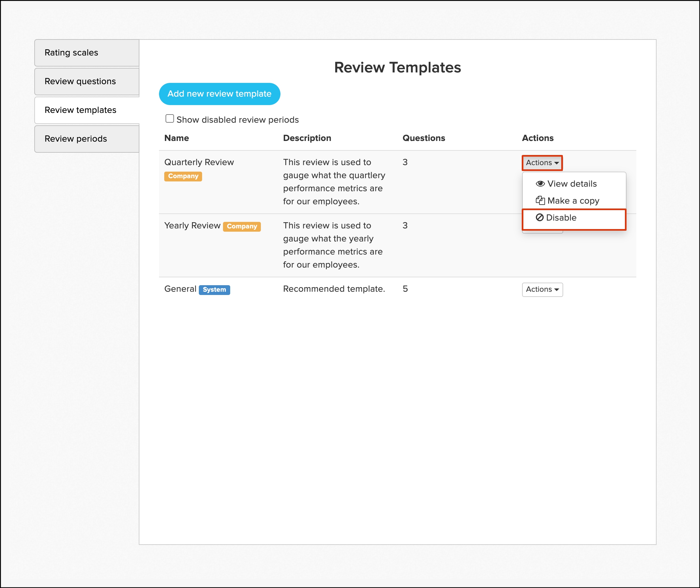Click the blue System badge next to General
The image size is (700, 588).
[x=214, y=290]
